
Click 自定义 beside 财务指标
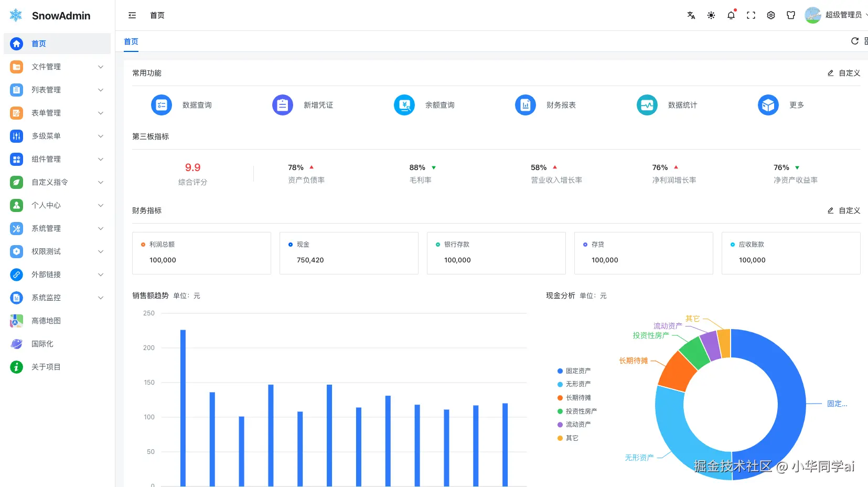pos(844,210)
